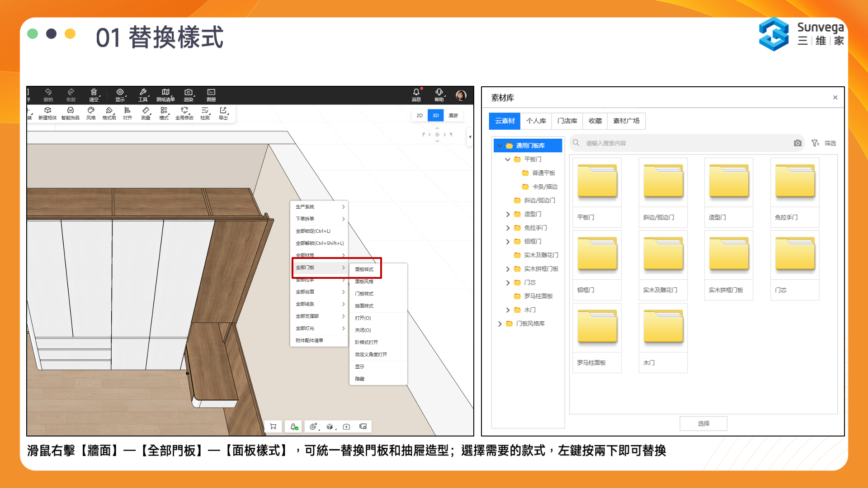The image size is (868, 488).
Task: Click the 渲染 render camera icon
Action: click(189, 92)
